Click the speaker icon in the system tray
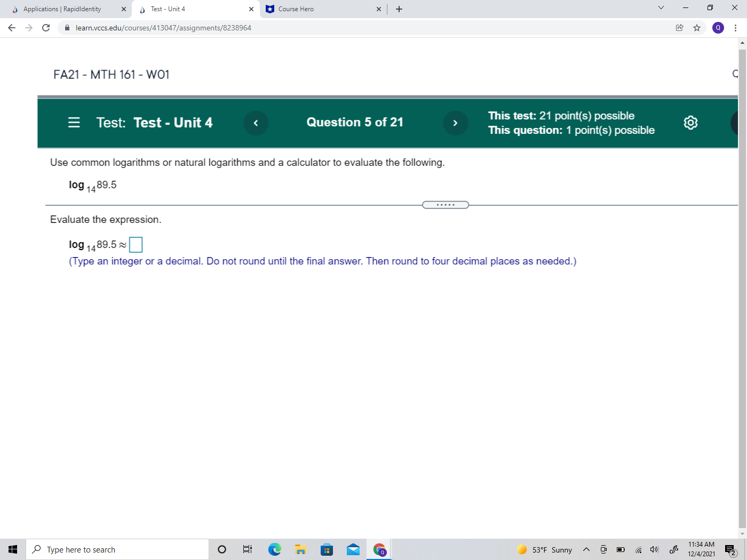This screenshot has height=560, width=747. 654,549
